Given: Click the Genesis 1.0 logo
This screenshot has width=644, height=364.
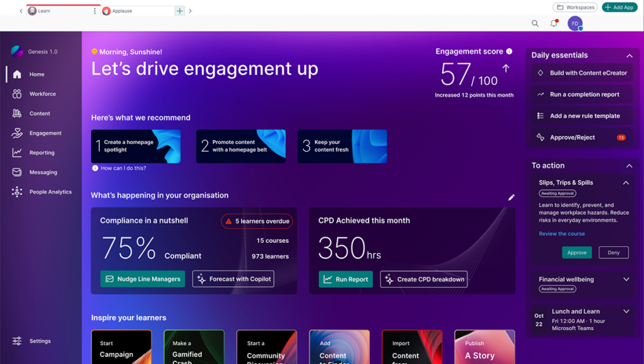Looking at the screenshot, I should coord(17,52).
